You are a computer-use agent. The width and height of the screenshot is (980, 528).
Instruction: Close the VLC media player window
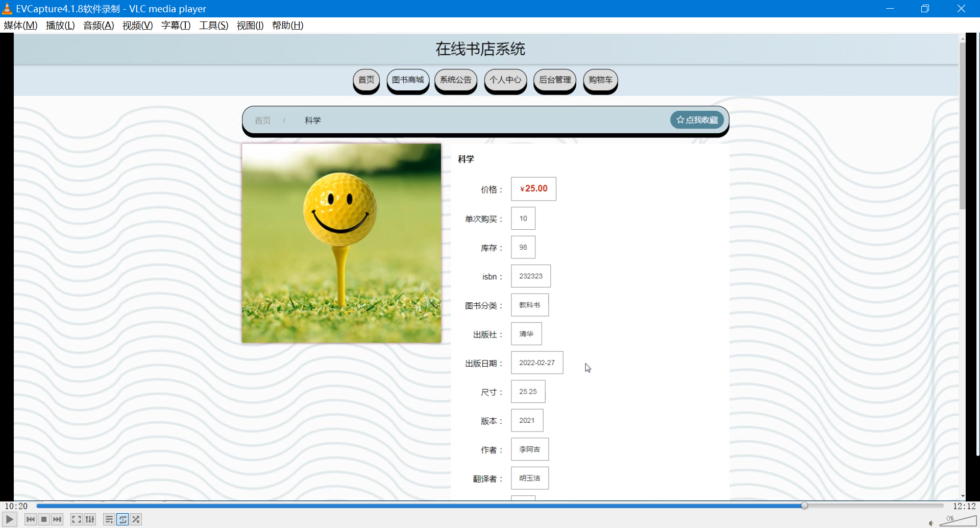pyautogui.click(x=961, y=9)
